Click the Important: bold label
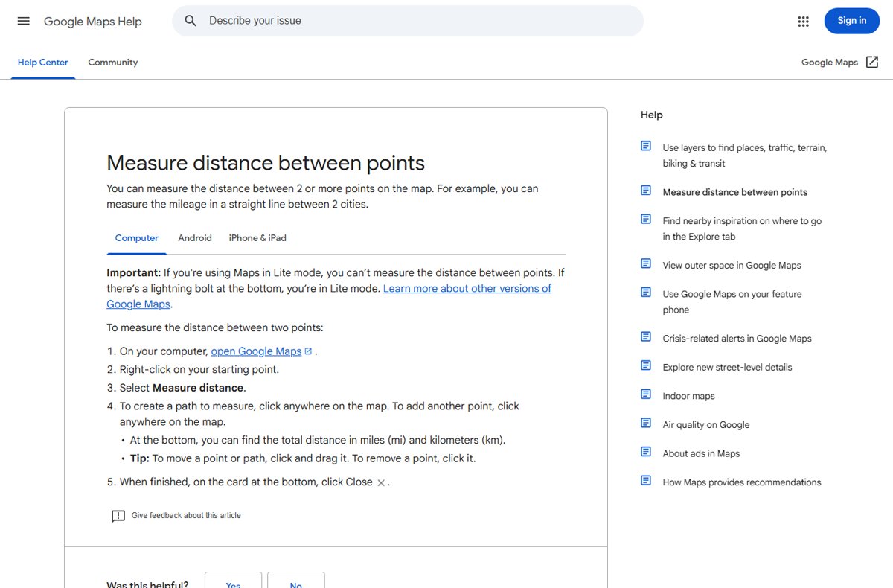Viewport: 893px width, 588px height. (133, 273)
